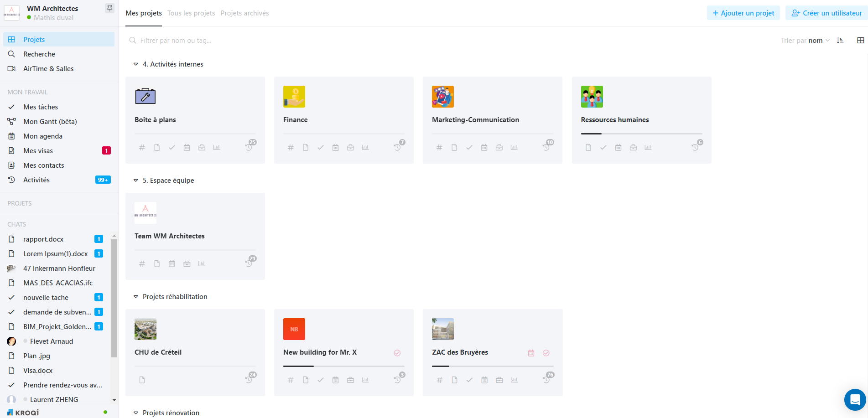
Task: Open documents of the Boîte à plans project
Action: click(157, 147)
